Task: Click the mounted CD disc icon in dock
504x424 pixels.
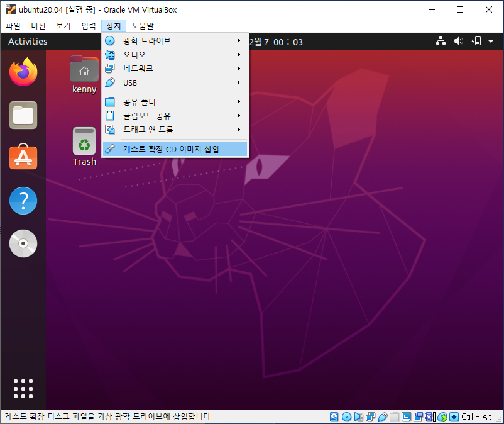Action: click(x=23, y=243)
